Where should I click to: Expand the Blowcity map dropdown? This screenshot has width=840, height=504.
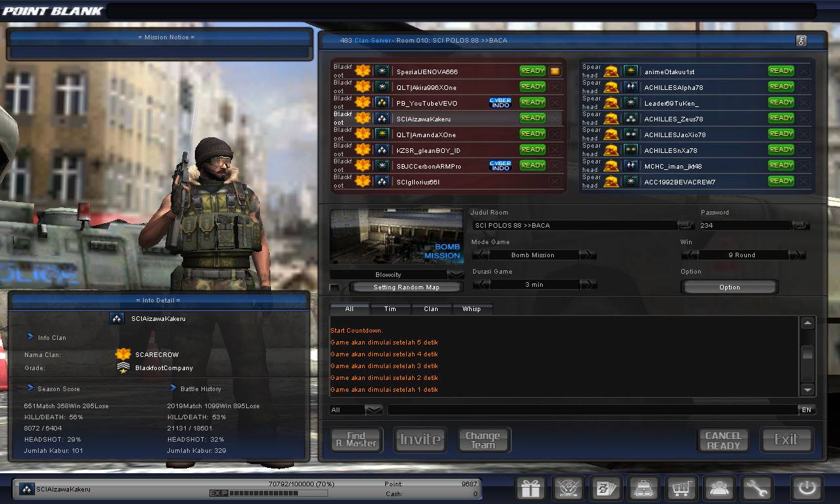coord(455,274)
